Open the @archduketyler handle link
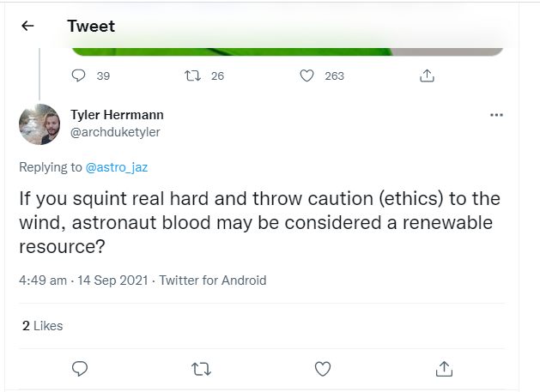 (x=114, y=132)
